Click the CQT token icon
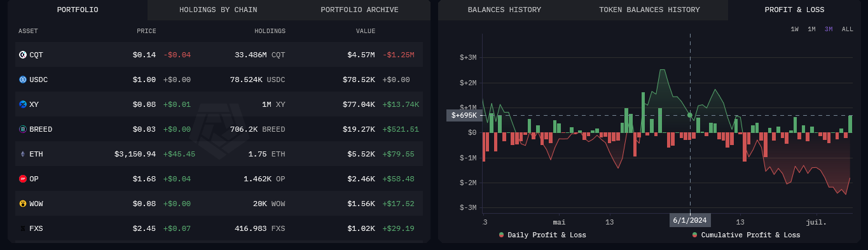The image size is (868, 250). 23,55
